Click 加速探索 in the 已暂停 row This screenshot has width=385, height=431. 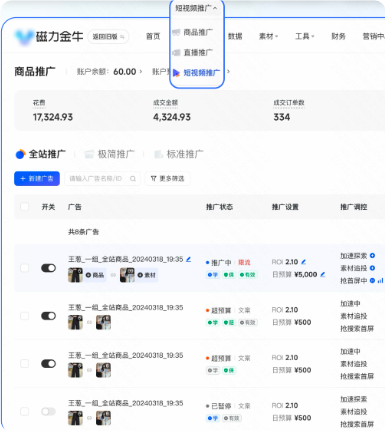click(x=354, y=399)
